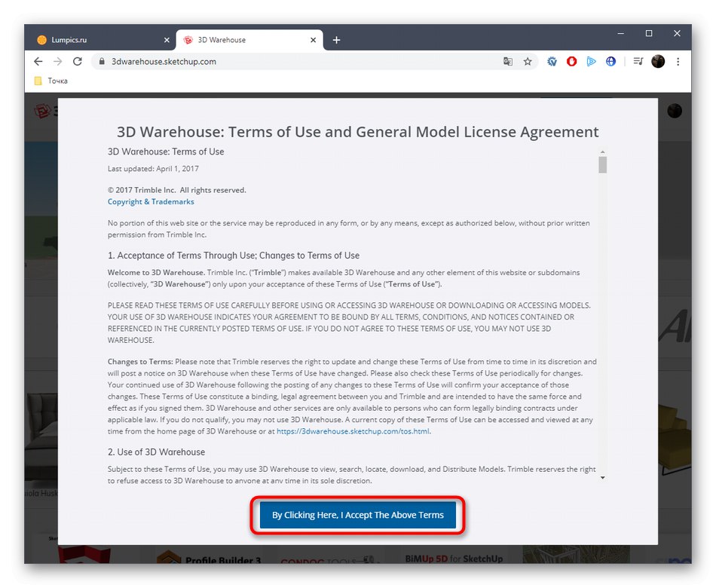Open the blue play-arrow extension icon
The image size is (716, 588).
click(592, 61)
